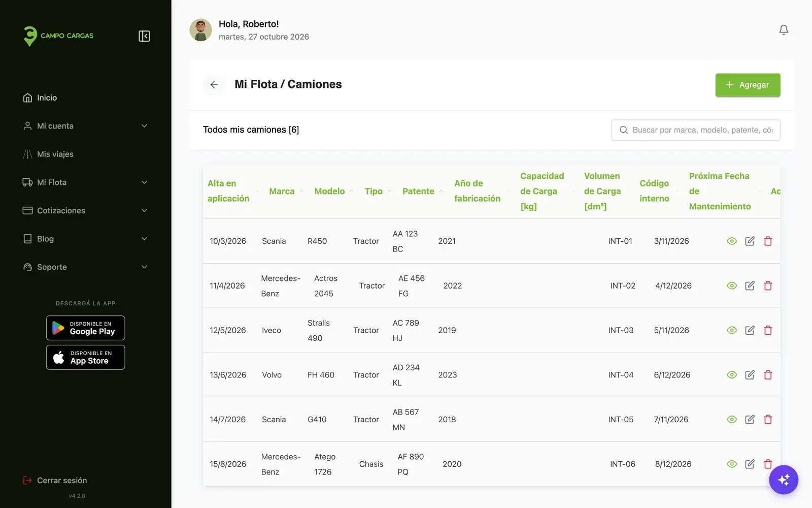Edit the INT-05 Scania G410 truck
This screenshot has height=508, width=812.
[x=750, y=420]
